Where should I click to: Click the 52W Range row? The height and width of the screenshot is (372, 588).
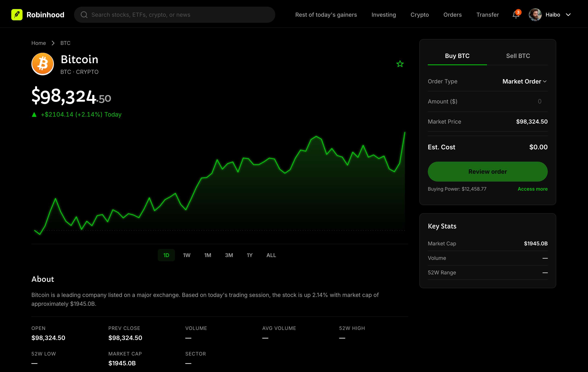(488, 272)
